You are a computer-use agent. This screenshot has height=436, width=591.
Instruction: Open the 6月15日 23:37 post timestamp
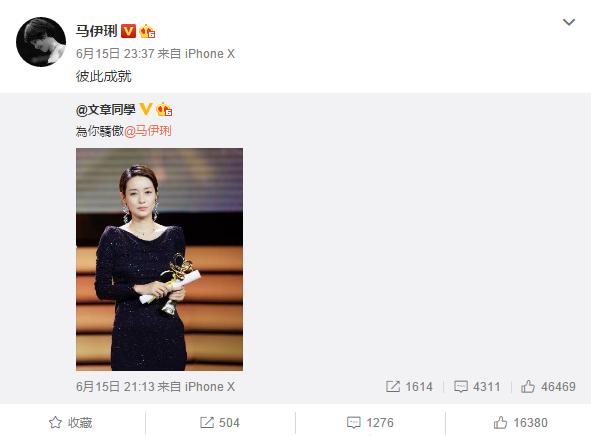coord(115,54)
